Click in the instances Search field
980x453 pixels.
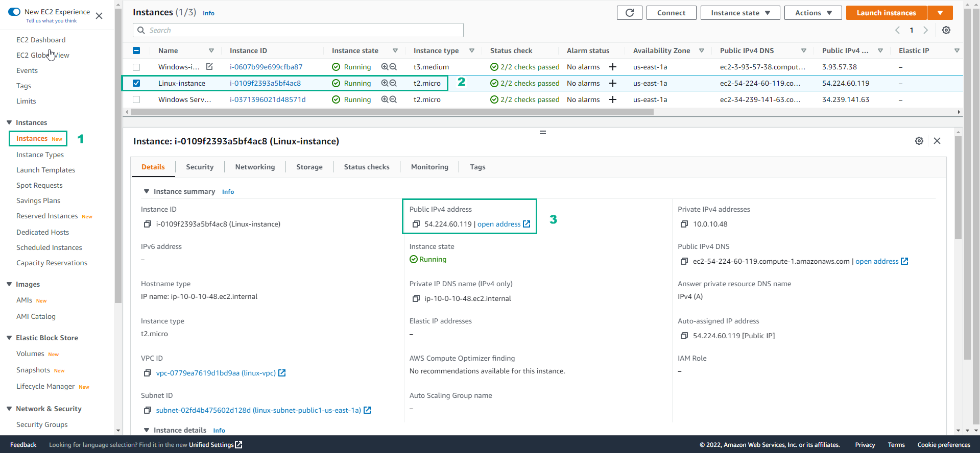[301, 30]
